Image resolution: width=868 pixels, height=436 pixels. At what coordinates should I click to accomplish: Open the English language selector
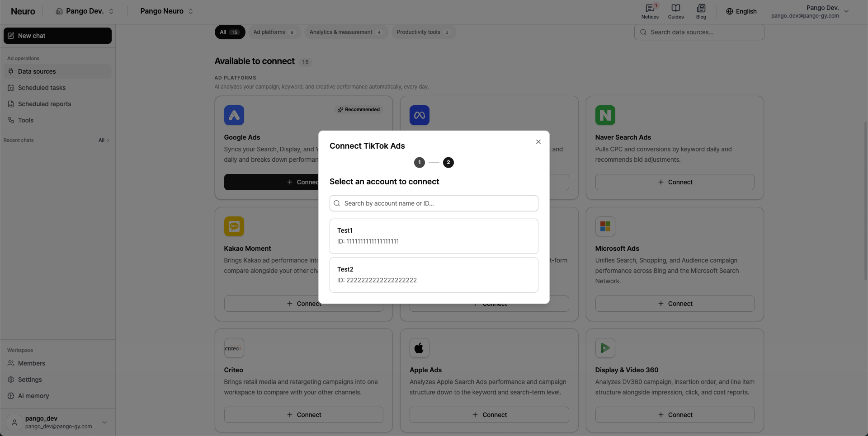pyautogui.click(x=741, y=11)
